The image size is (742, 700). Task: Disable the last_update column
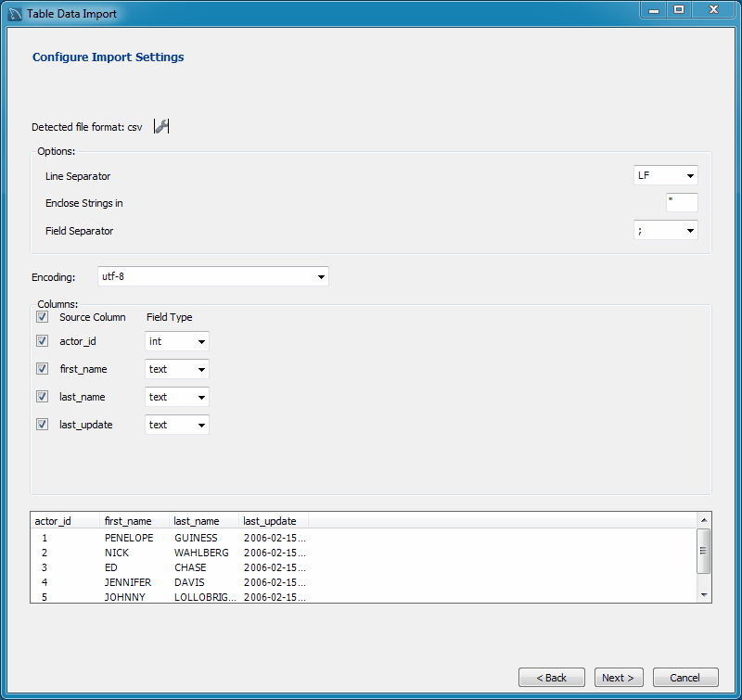tap(42, 425)
